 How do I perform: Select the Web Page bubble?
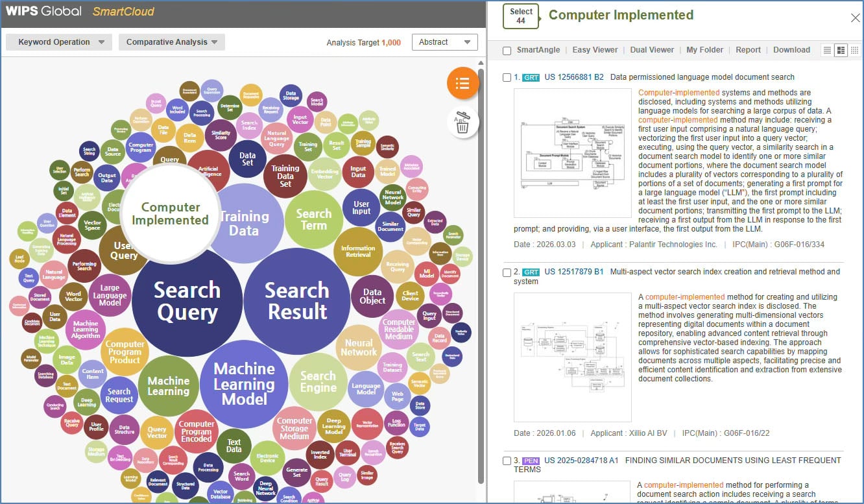tap(397, 396)
